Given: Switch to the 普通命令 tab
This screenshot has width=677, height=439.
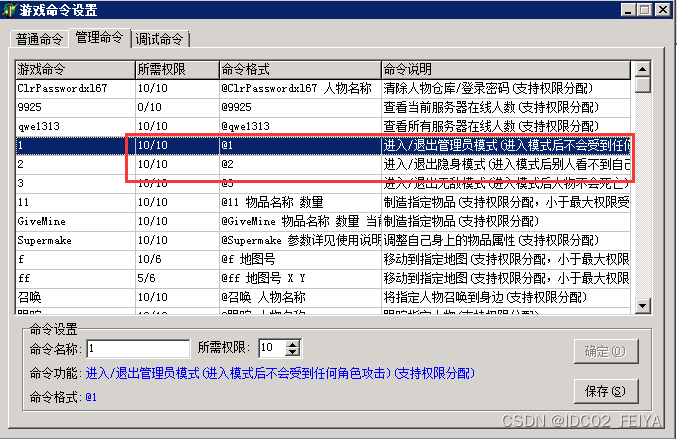Looking at the screenshot, I should pos(38,39).
